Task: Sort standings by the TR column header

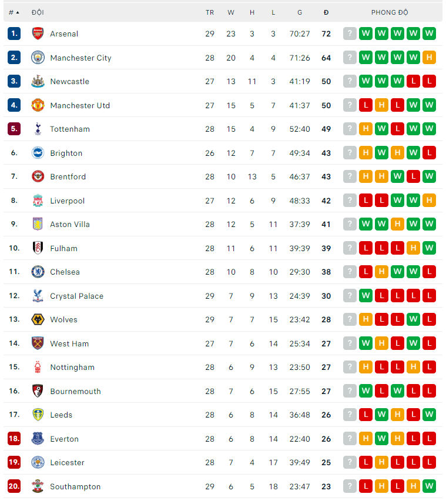Action: [x=210, y=12]
